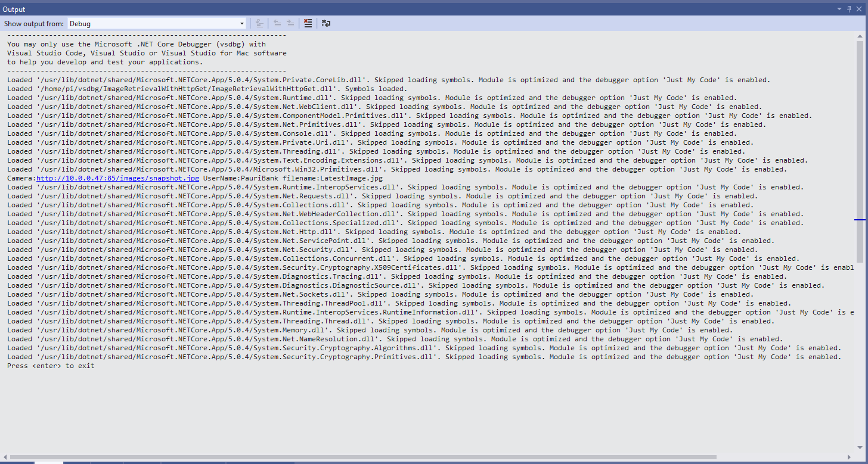Open the Window Position dropdown arrow
Screen dimensions: 868x464
click(840, 9)
